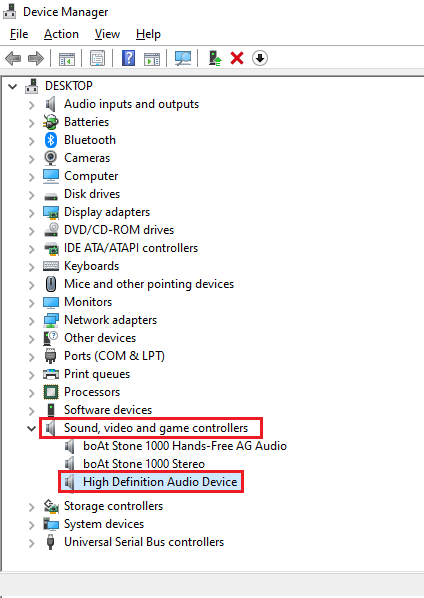Collapse the DESKTOP root node chevron

pyautogui.click(x=13, y=86)
